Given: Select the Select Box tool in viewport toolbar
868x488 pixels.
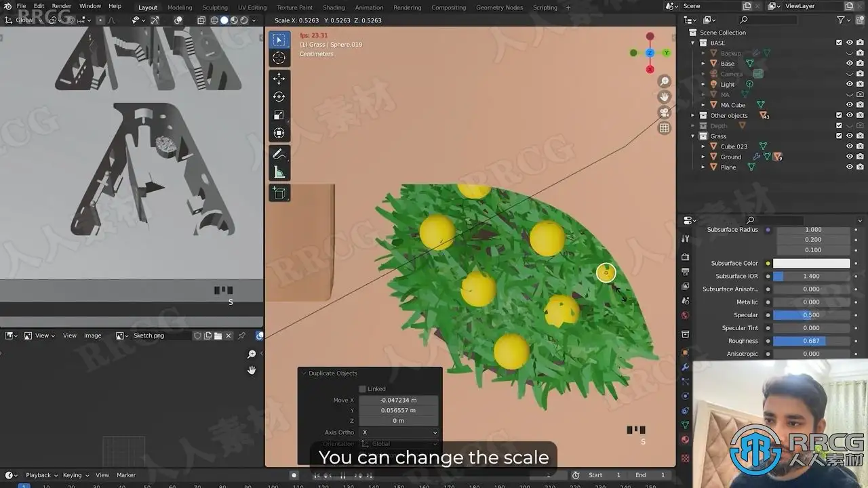Looking at the screenshot, I should point(279,40).
